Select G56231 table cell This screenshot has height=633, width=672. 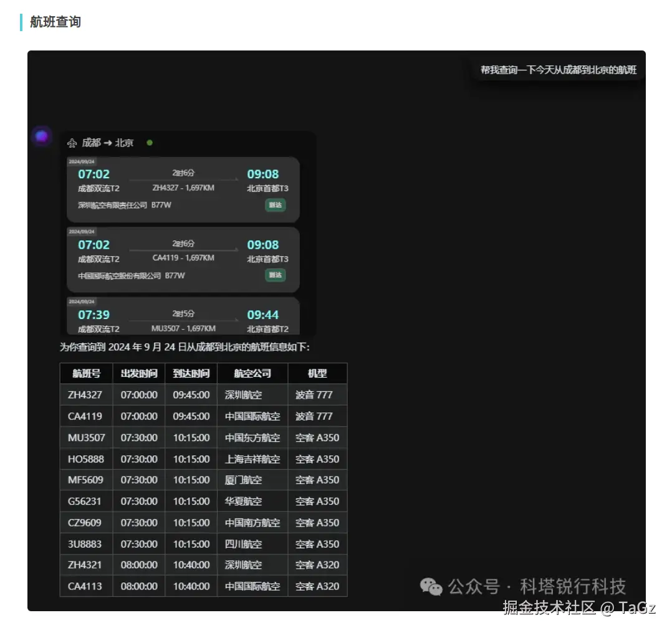point(86,502)
